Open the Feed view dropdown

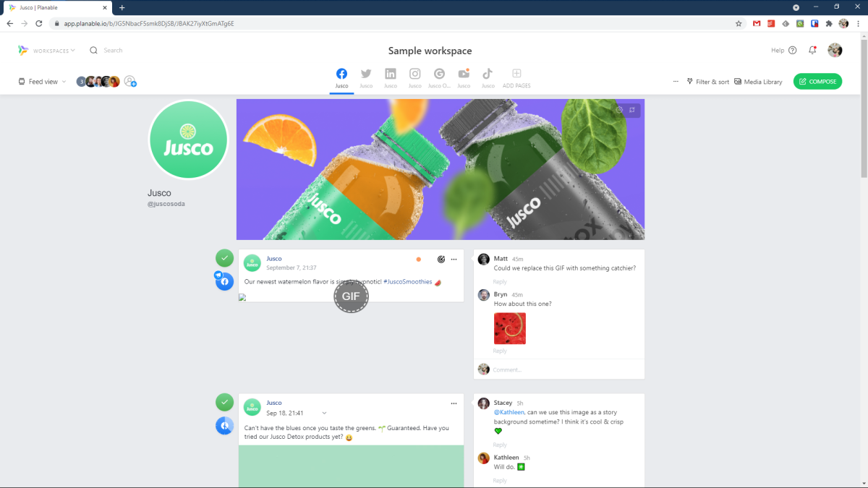[42, 82]
